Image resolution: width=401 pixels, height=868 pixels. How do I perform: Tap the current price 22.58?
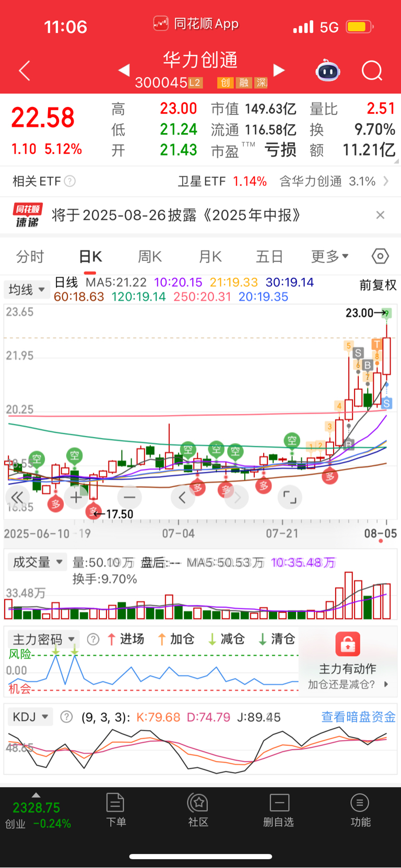coord(43,117)
